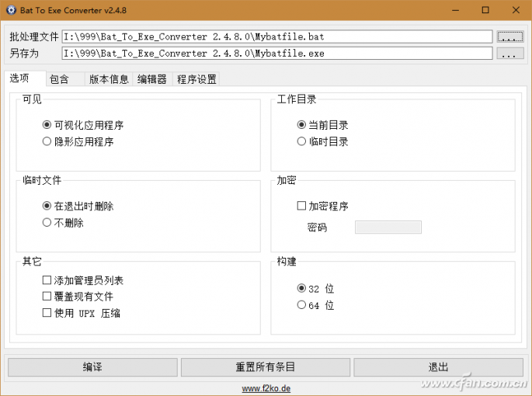The height and width of the screenshot is (396, 532).
Task: Close the Bat To Exe Converter window
Action: [516, 10]
